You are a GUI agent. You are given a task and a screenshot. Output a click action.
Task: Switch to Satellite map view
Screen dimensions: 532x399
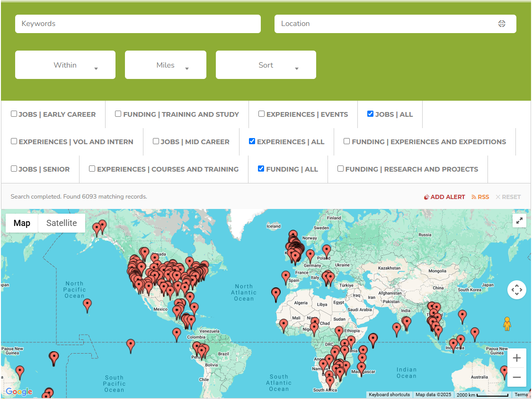[x=62, y=223]
